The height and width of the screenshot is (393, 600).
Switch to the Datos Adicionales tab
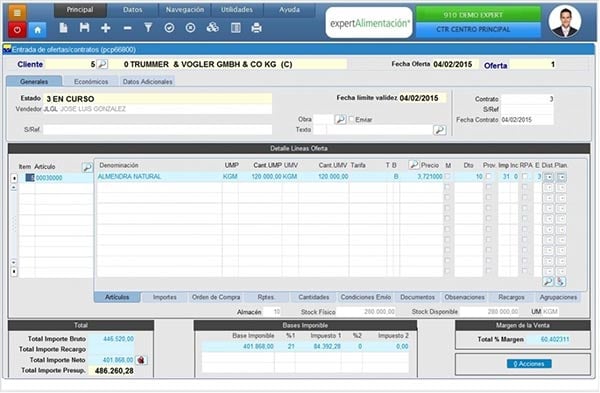(148, 82)
